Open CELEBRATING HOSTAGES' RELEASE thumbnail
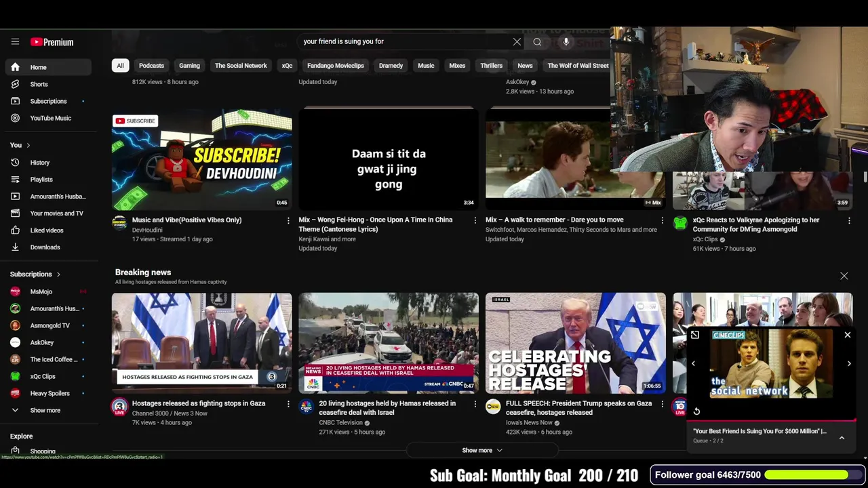Screen dimensions: 868x488 (x=575, y=343)
